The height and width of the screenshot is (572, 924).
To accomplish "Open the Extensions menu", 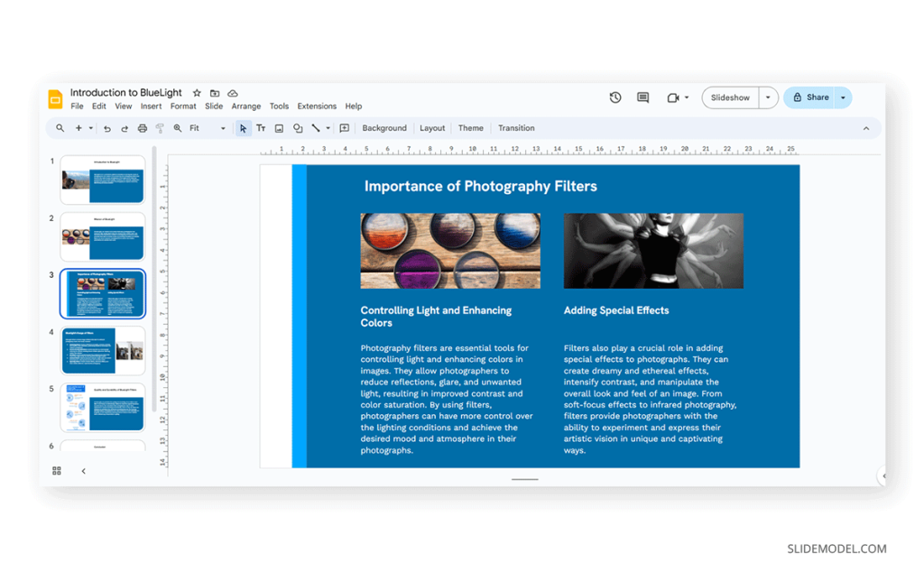I will (x=317, y=106).
